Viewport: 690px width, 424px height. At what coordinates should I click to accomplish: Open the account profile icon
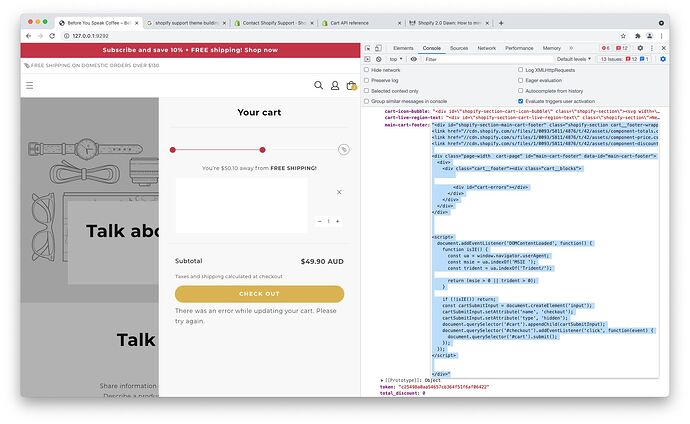[335, 85]
